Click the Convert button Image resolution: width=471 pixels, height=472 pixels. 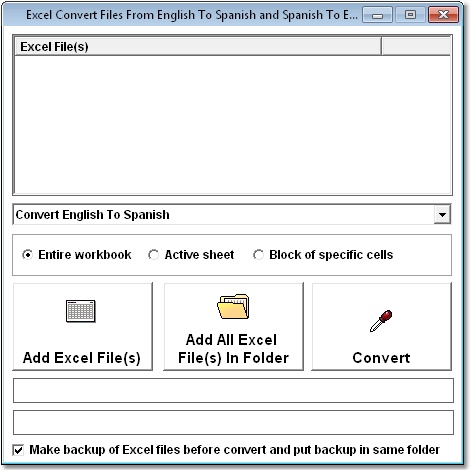tap(381, 326)
